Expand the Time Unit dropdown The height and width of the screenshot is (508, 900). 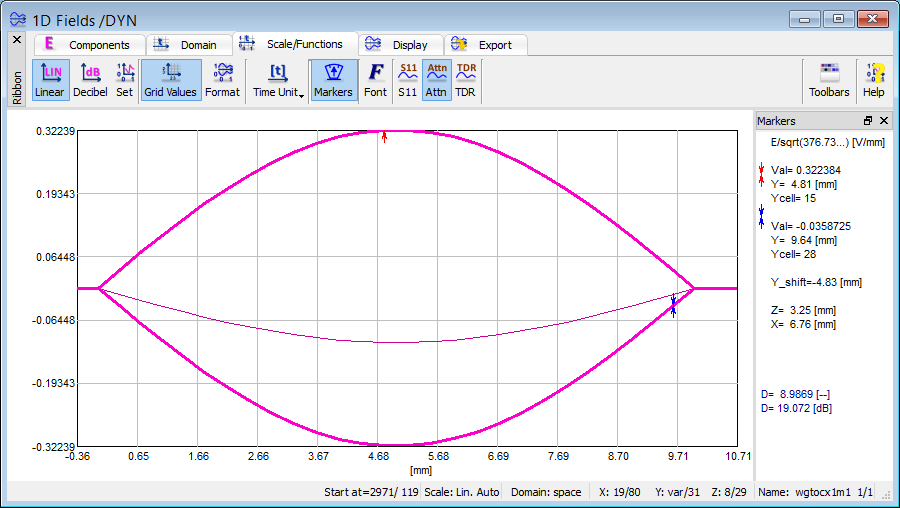[279, 80]
